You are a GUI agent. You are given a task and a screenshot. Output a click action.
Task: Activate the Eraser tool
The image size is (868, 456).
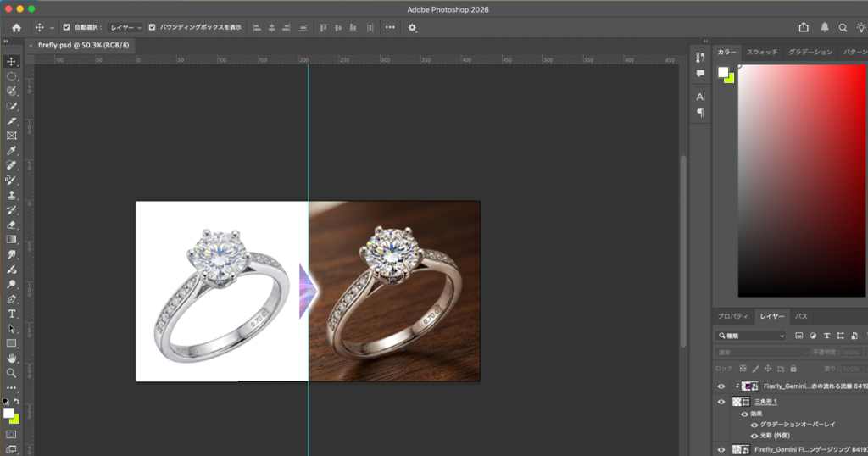(12, 225)
